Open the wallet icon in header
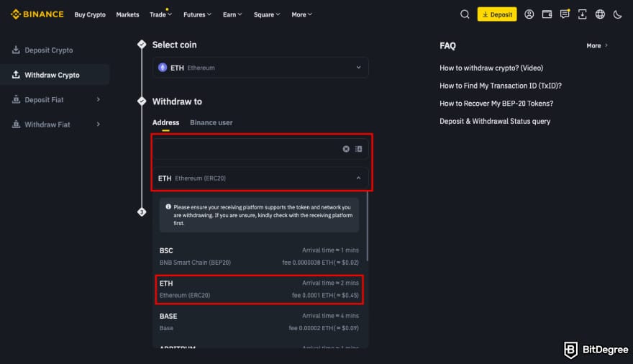Viewport: 633px width, 364px height. point(547,14)
